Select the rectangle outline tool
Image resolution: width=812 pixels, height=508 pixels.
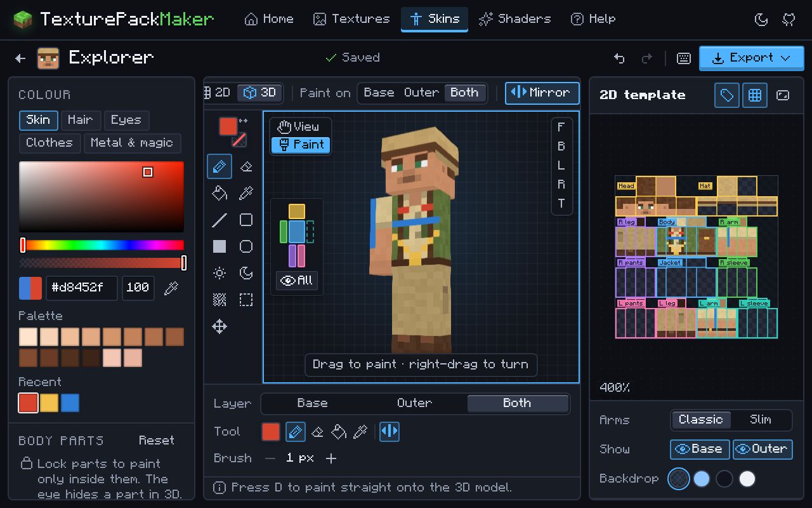click(x=246, y=220)
